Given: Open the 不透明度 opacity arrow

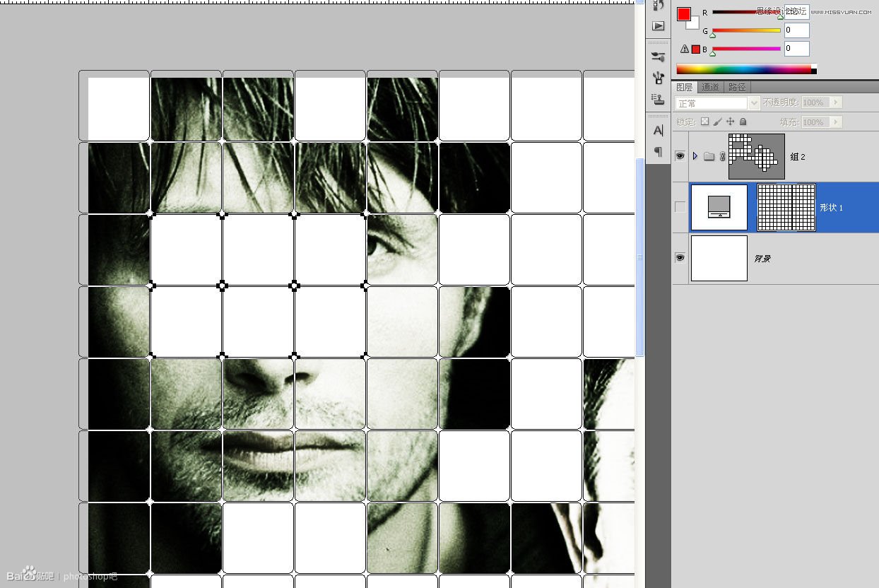Looking at the screenshot, I should coord(837,102).
